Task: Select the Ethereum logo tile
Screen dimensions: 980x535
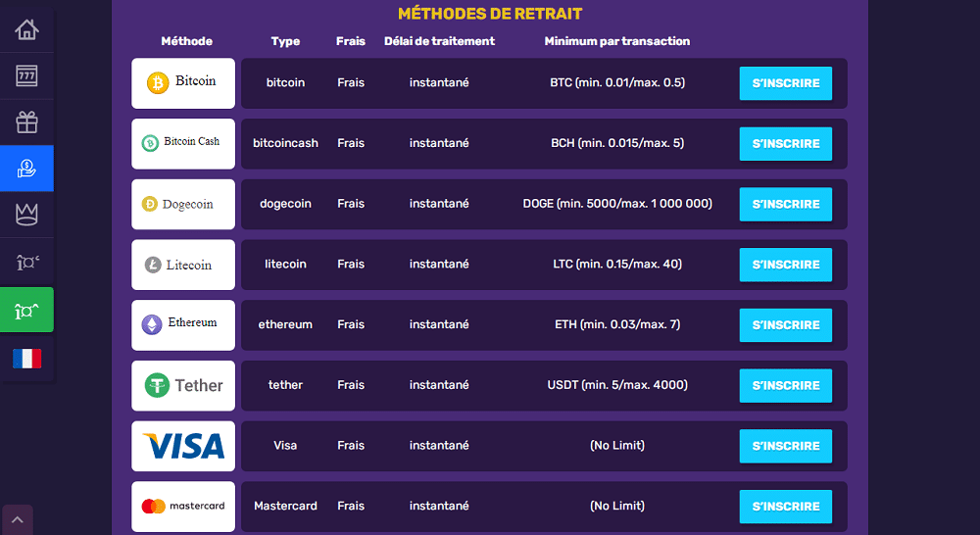Action: pyautogui.click(x=183, y=325)
